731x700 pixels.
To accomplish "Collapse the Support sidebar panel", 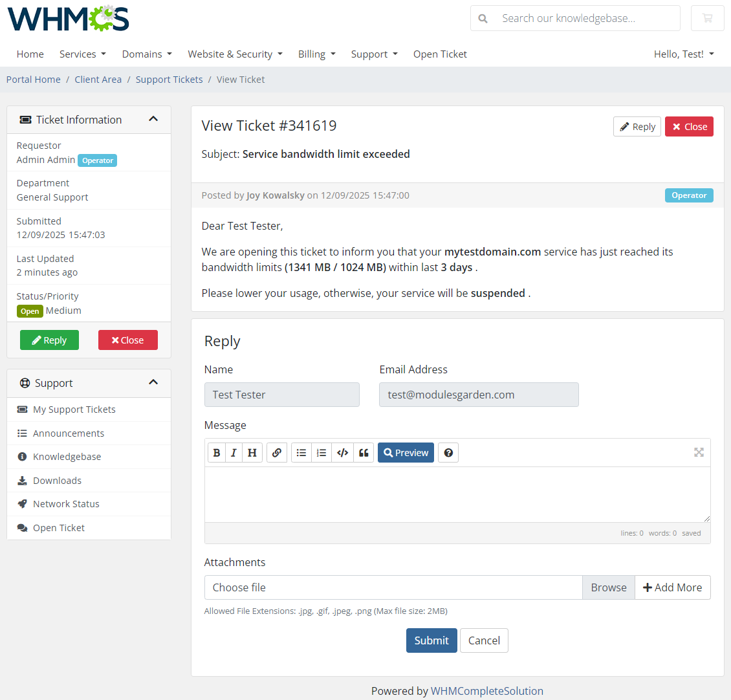I will (x=153, y=382).
